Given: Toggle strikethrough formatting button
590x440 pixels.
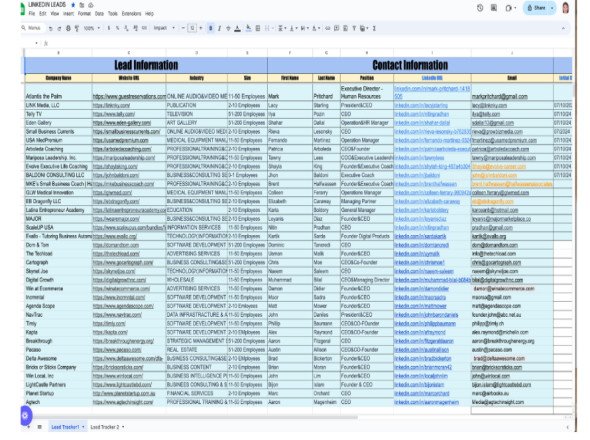Looking at the screenshot, I should click(228, 28).
